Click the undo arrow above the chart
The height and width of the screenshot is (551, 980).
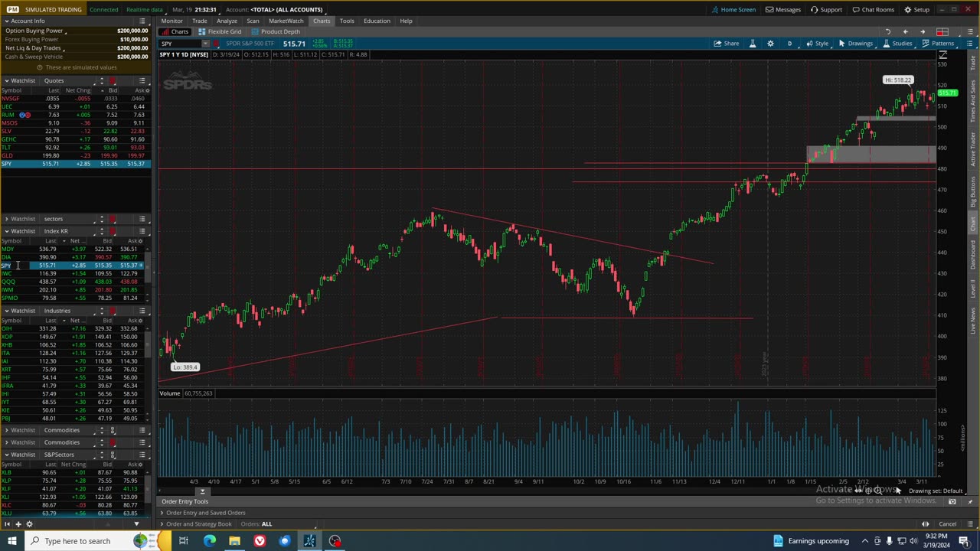point(888,32)
